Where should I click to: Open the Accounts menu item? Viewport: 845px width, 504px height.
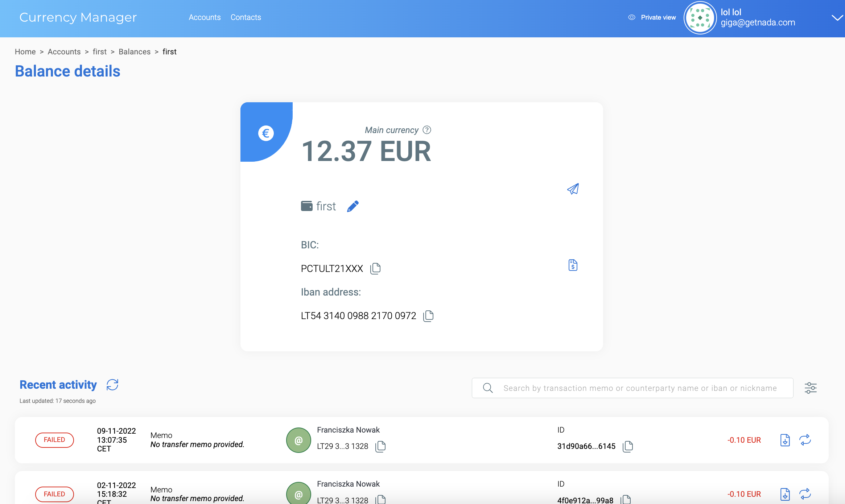pyautogui.click(x=205, y=17)
